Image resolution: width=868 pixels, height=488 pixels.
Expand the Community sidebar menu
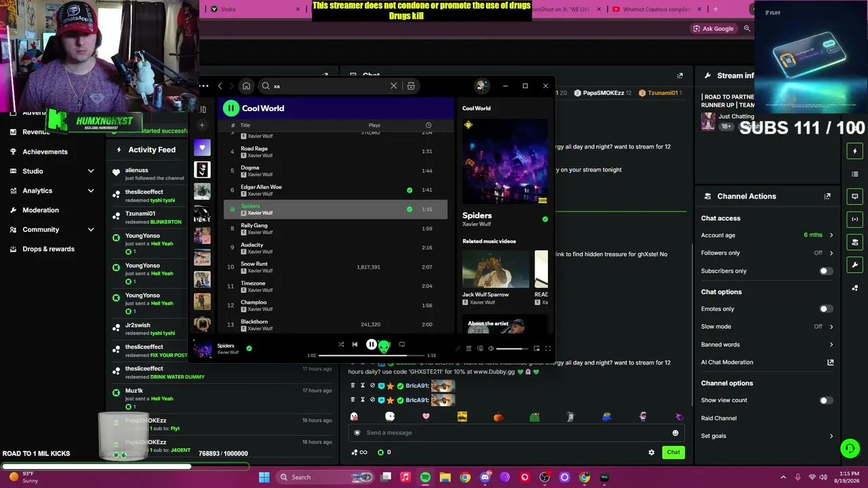coord(52,229)
